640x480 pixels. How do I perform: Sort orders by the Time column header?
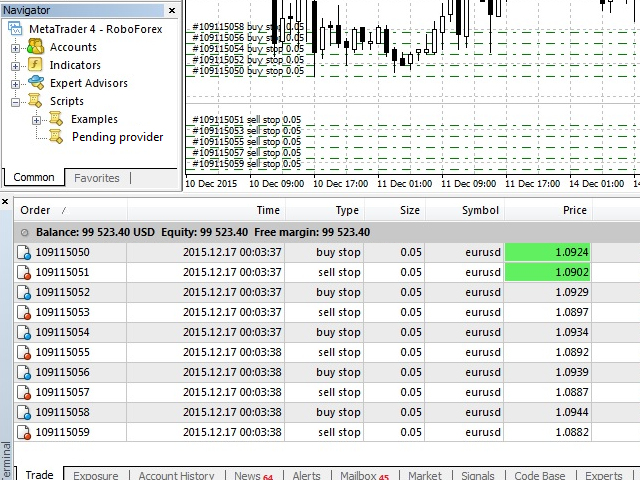point(206,210)
